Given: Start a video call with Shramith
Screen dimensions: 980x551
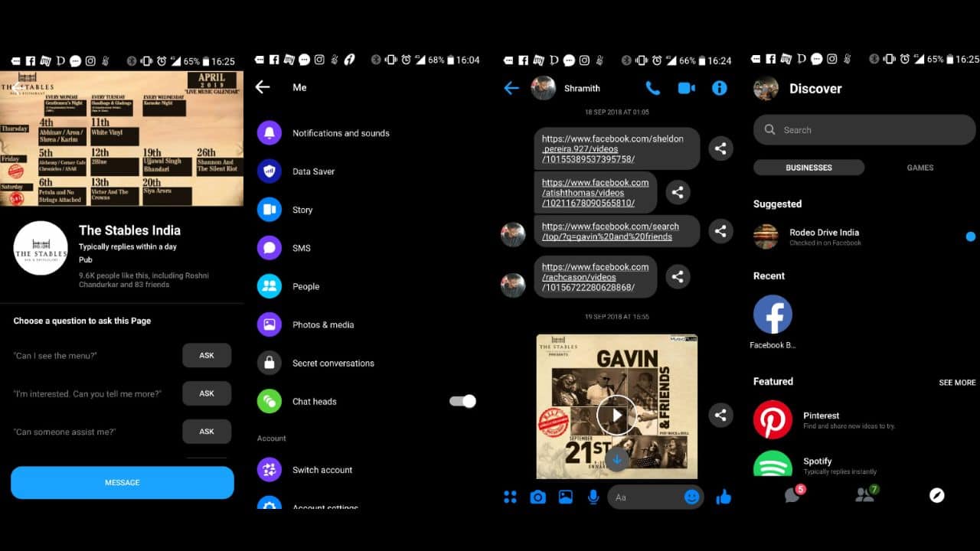Looking at the screenshot, I should coord(686,88).
